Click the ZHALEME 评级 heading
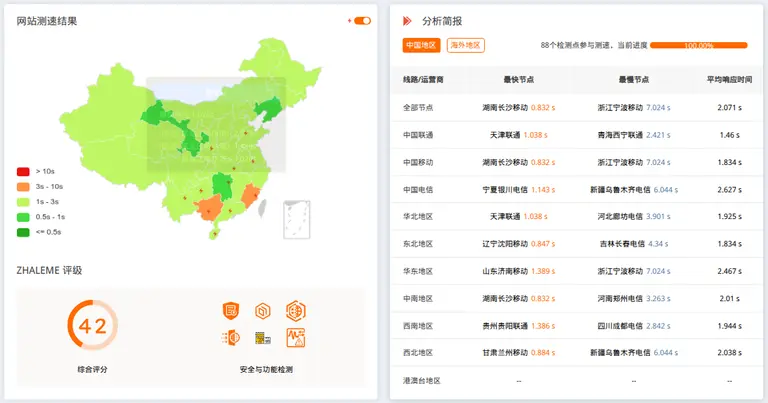This screenshot has width=768, height=403. (x=49, y=270)
